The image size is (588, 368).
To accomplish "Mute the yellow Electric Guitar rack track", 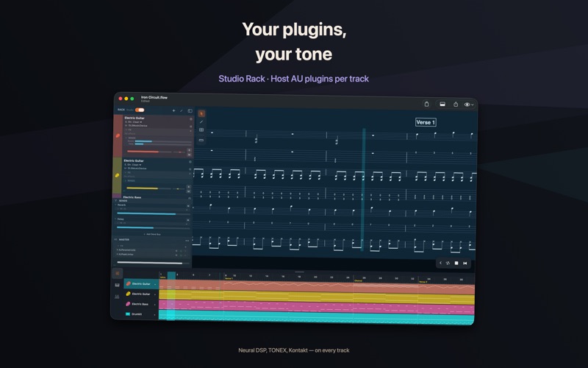I will [189, 191].
